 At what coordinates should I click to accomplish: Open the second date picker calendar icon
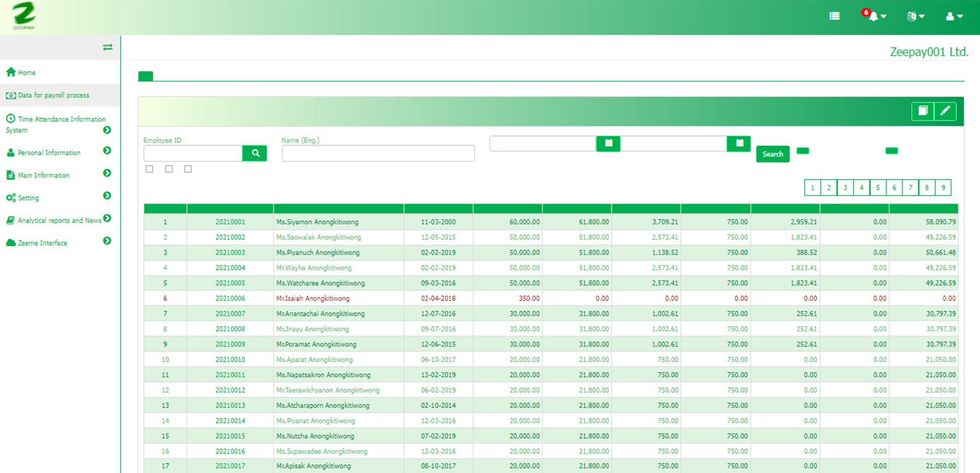pyautogui.click(x=739, y=143)
